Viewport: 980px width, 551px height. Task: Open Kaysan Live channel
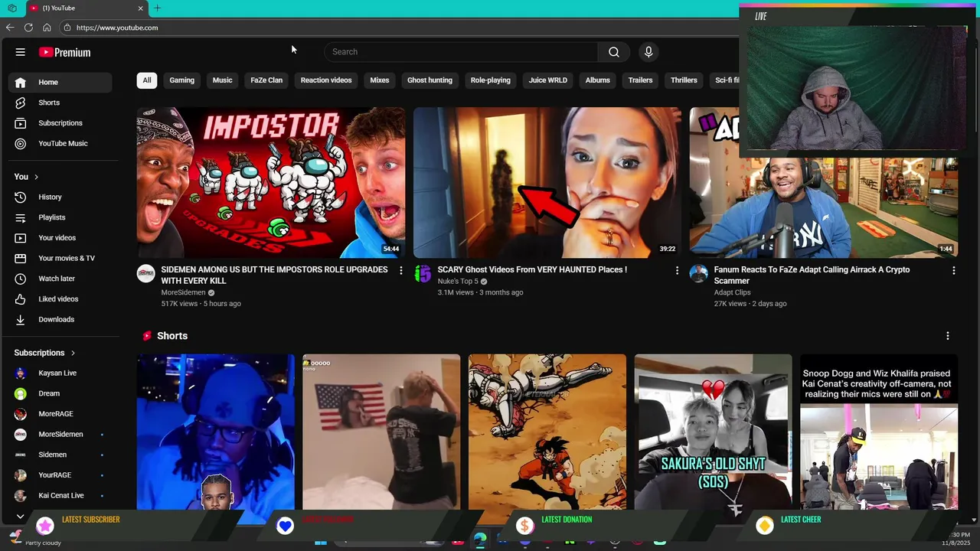pos(60,373)
